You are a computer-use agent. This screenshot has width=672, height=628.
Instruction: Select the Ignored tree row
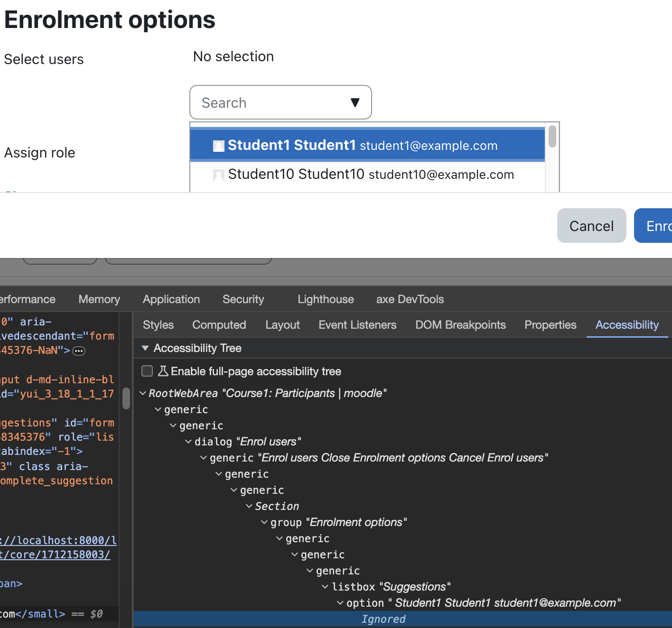402,619
